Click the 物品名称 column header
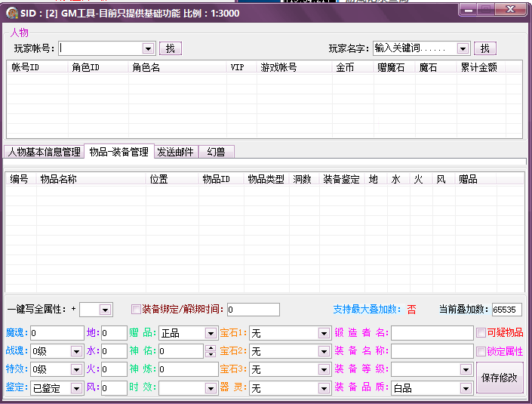Screen dimensions: 532x404 pyautogui.click(x=59, y=179)
